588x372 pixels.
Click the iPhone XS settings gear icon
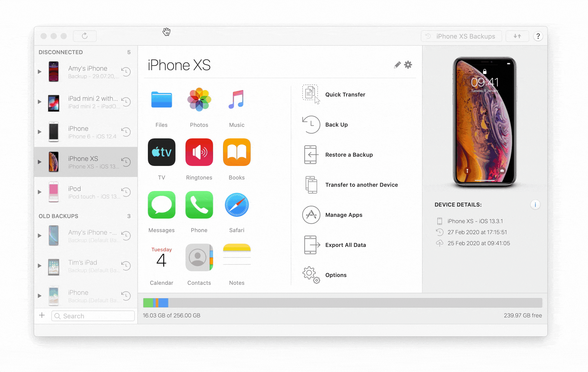(x=408, y=65)
